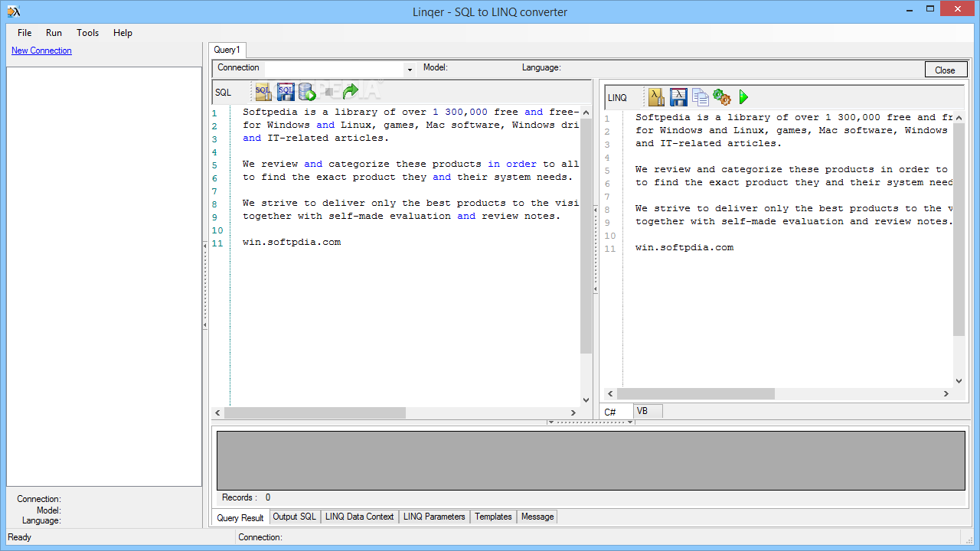This screenshot has height=551, width=980.
Task: Select the Query Result tab
Action: (240, 518)
